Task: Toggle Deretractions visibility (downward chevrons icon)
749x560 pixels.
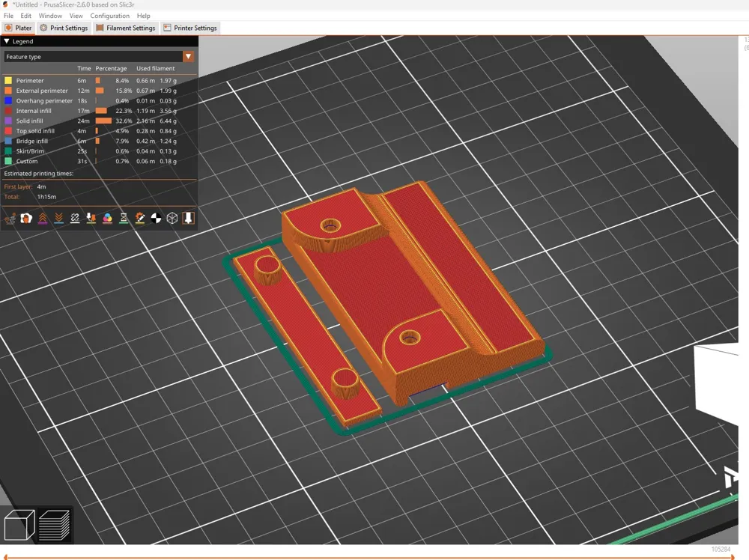Action: [x=58, y=218]
